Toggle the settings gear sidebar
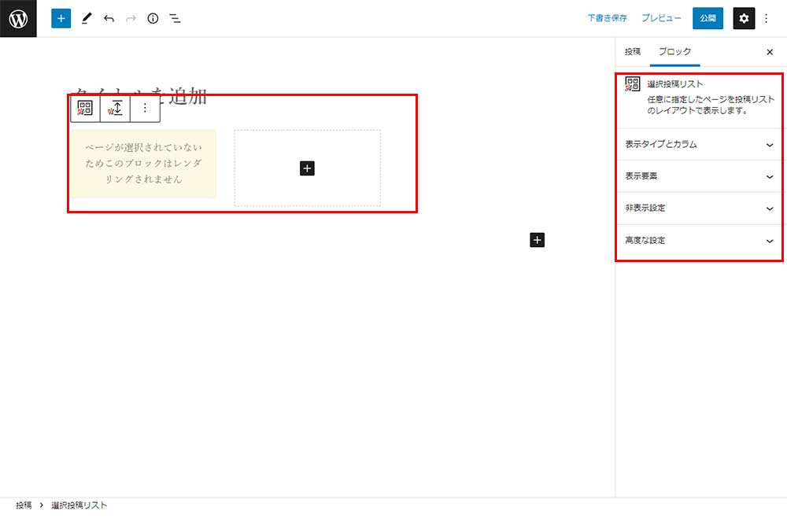 [744, 18]
